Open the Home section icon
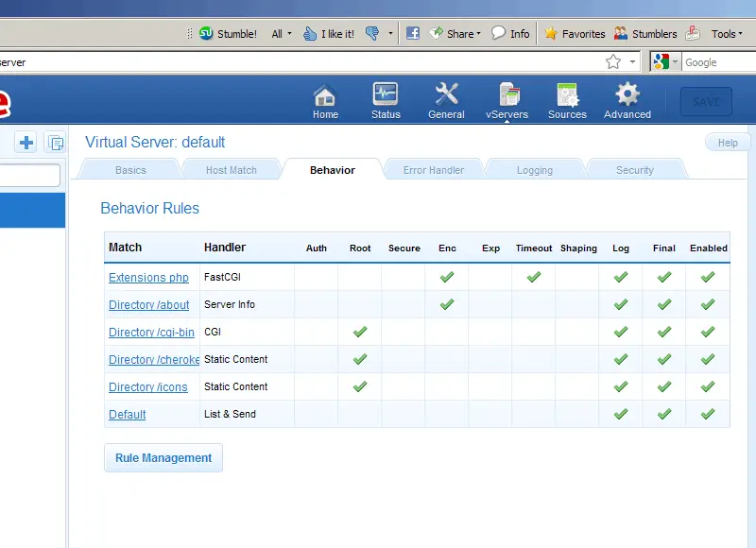This screenshot has height=548, width=756. coord(325,95)
